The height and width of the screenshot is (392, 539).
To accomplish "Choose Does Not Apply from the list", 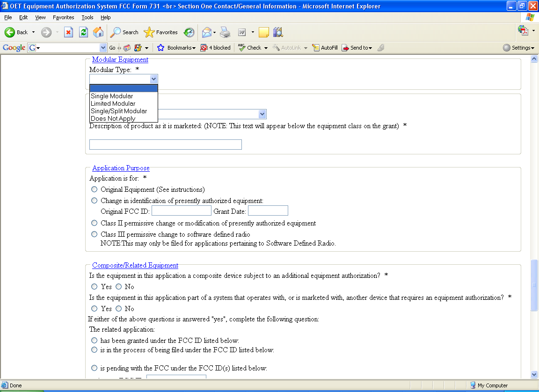I will (x=124, y=118).
